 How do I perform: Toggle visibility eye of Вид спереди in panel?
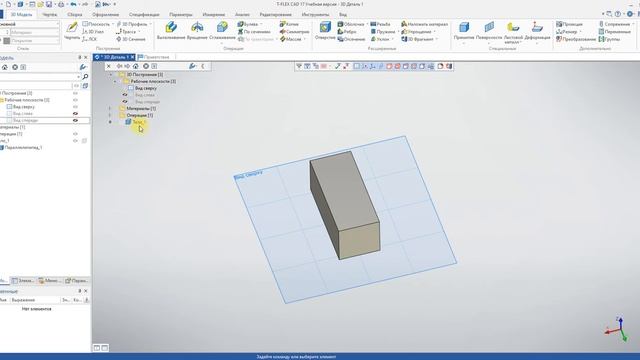coord(75,120)
